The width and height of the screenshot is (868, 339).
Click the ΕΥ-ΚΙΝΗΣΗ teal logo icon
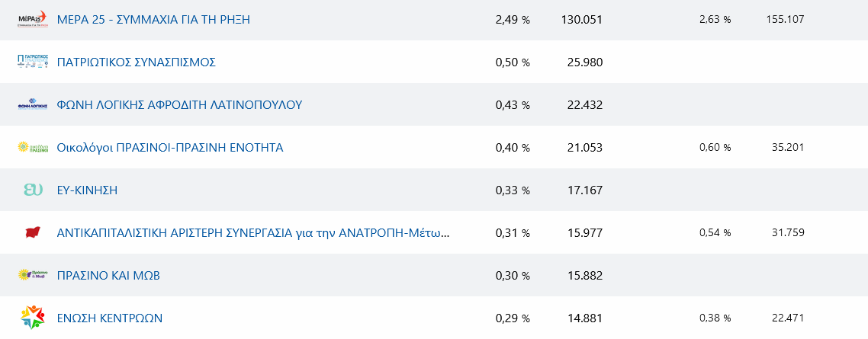(33, 190)
